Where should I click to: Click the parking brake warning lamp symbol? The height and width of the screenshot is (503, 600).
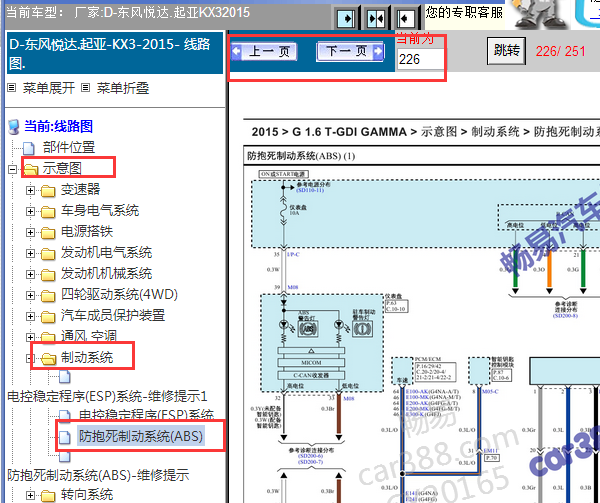362,328
